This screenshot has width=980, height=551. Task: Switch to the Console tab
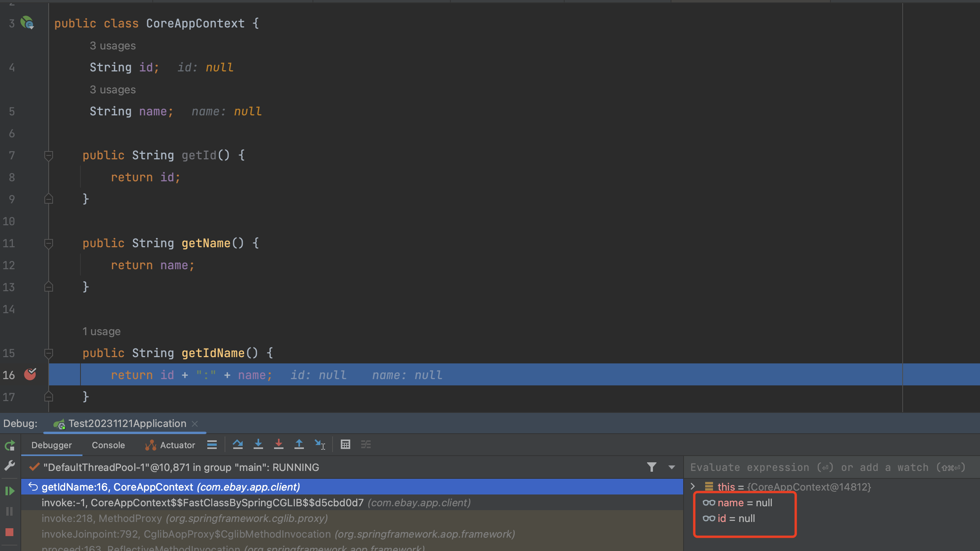click(x=108, y=445)
